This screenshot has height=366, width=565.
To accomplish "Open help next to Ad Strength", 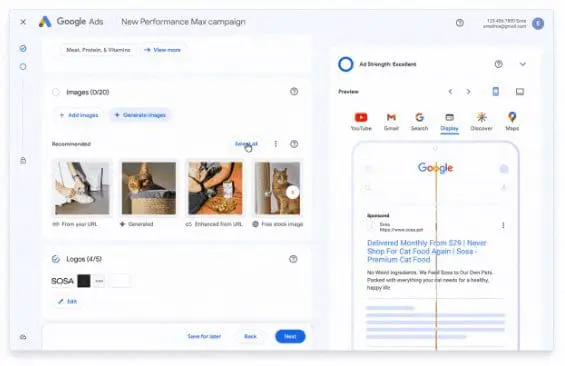I will pyautogui.click(x=498, y=64).
